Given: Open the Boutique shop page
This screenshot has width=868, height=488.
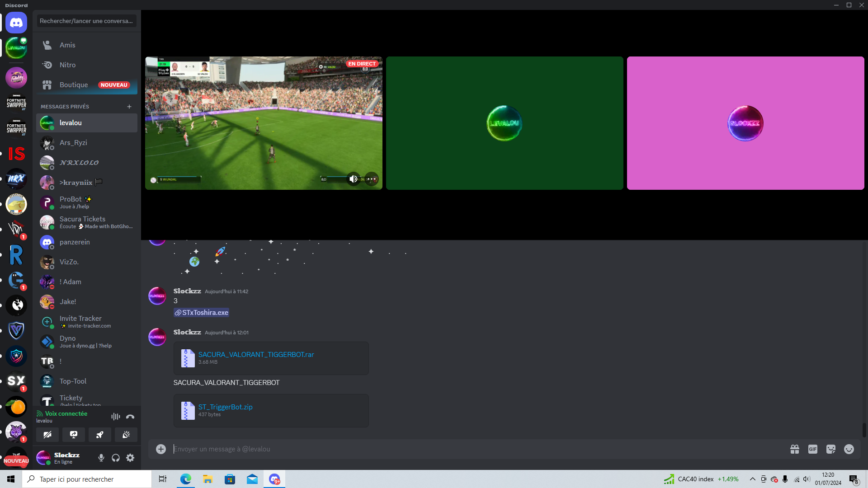Looking at the screenshot, I should pyautogui.click(x=87, y=85).
